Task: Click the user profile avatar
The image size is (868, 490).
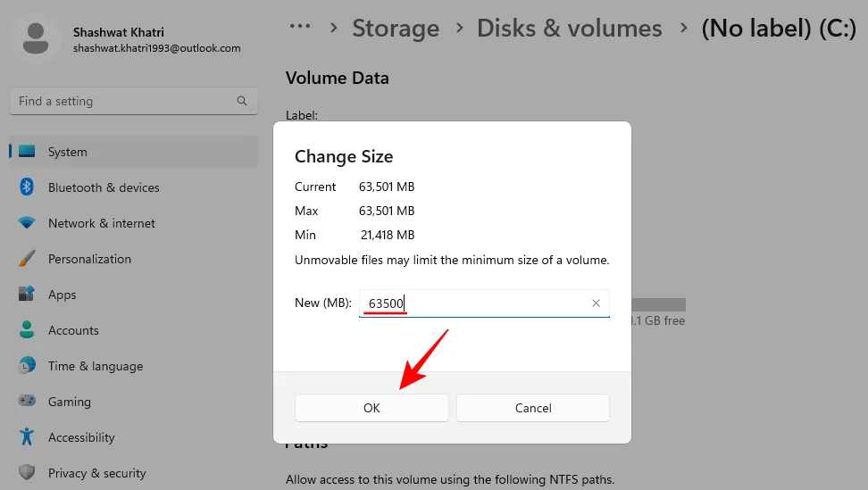Action: click(x=36, y=38)
